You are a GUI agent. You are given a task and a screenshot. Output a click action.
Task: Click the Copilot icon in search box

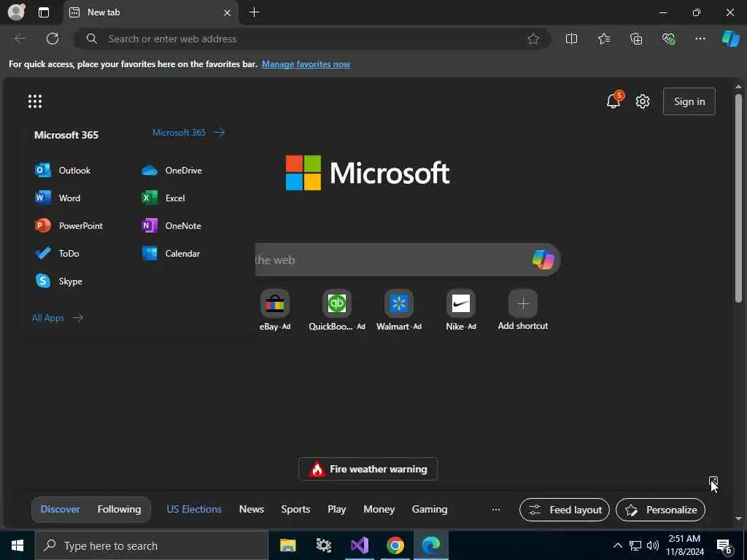click(x=543, y=260)
